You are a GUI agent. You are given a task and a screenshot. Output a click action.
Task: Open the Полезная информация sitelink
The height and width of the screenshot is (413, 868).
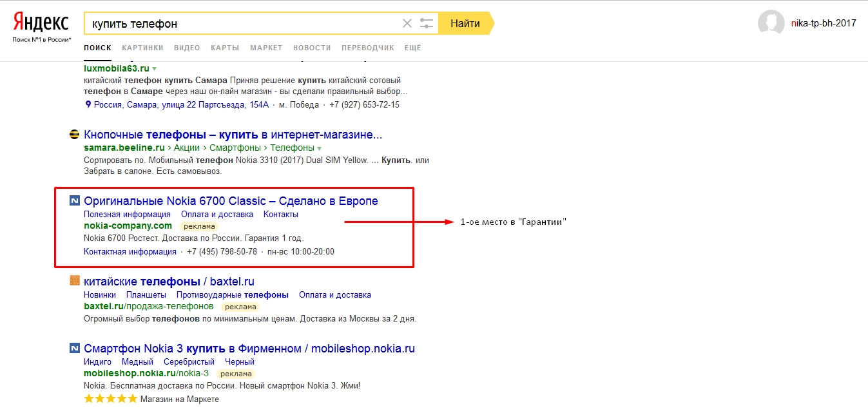[127, 214]
